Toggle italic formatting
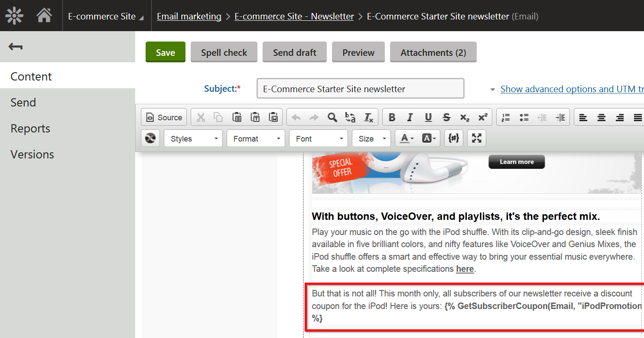 pyautogui.click(x=410, y=117)
